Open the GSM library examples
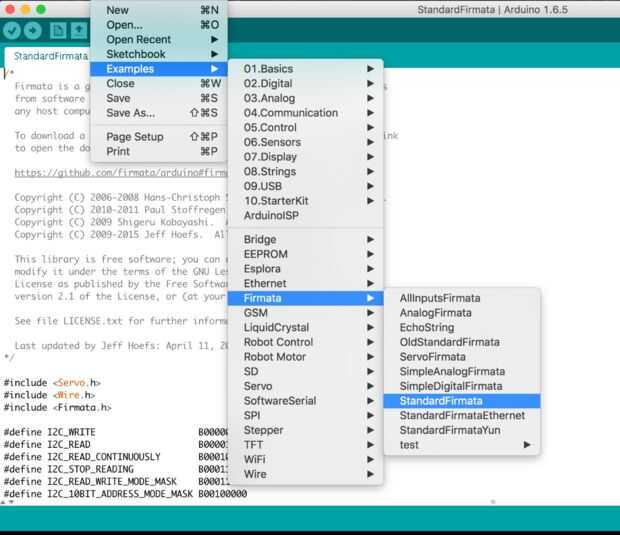620x535 pixels. point(305,312)
